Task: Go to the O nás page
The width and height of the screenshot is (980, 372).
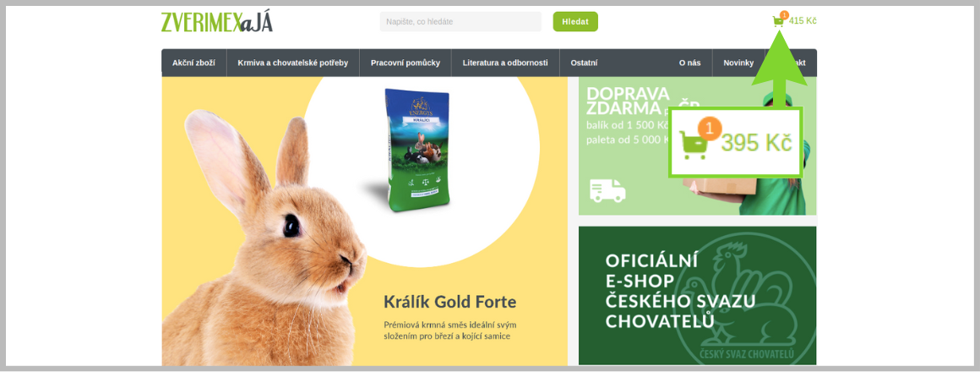Action: [690, 63]
